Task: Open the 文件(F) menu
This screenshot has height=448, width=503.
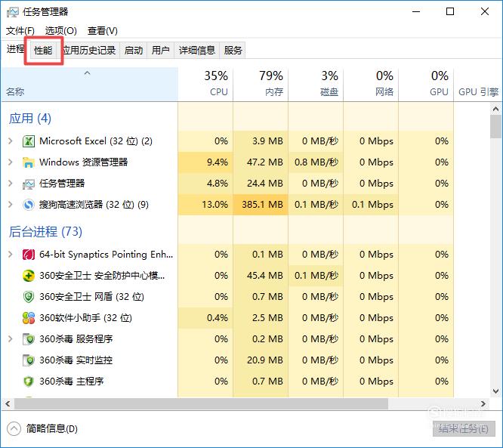Action: 20,31
